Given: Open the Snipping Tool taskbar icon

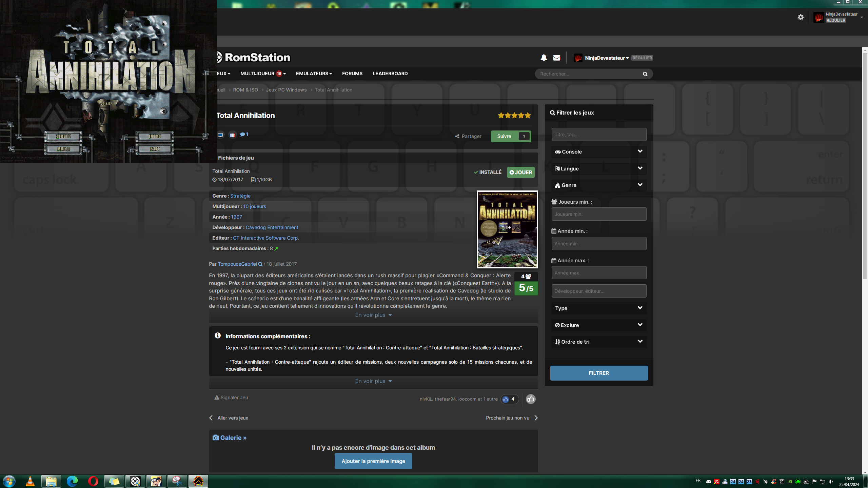Looking at the screenshot, I should click(177, 481).
